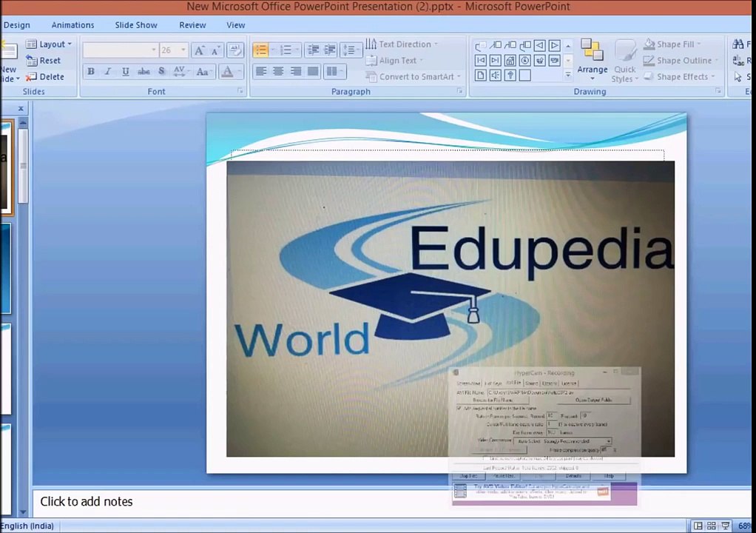Open the Shape Outline options
This screenshot has height=533, width=756.
point(681,60)
